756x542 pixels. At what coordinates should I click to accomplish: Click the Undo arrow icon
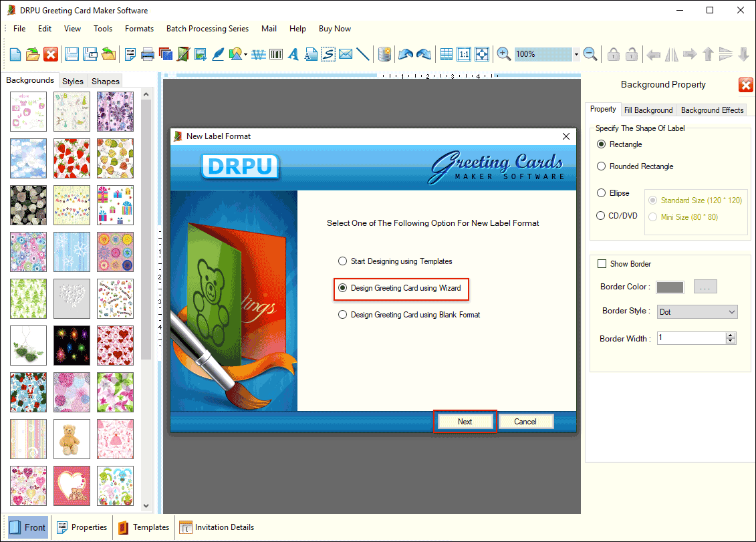pyautogui.click(x=406, y=54)
